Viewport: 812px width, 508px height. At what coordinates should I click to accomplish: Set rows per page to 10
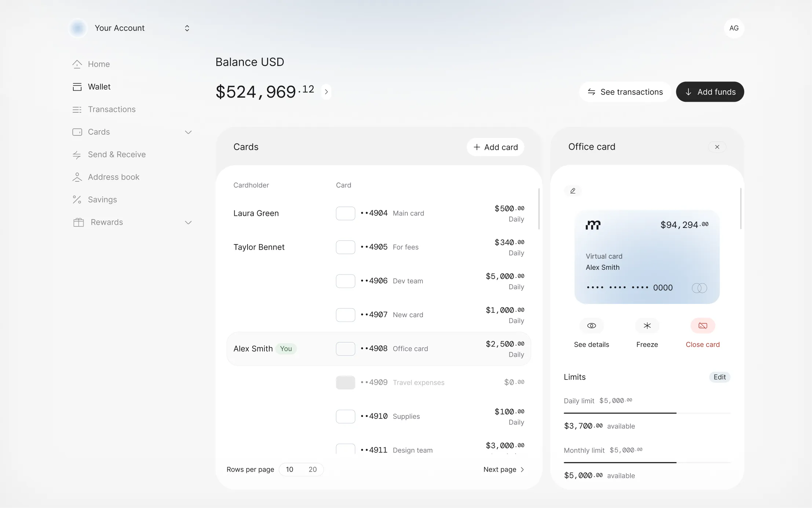pos(290,469)
